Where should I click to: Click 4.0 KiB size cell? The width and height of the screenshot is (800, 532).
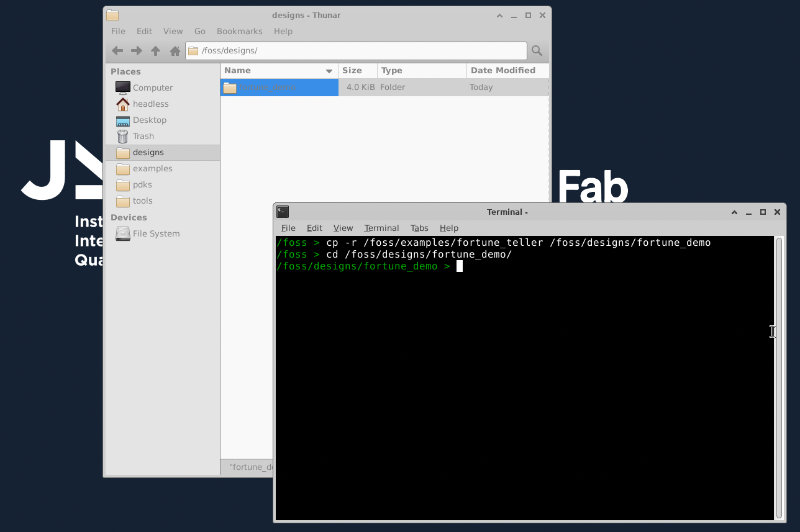click(360, 87)
